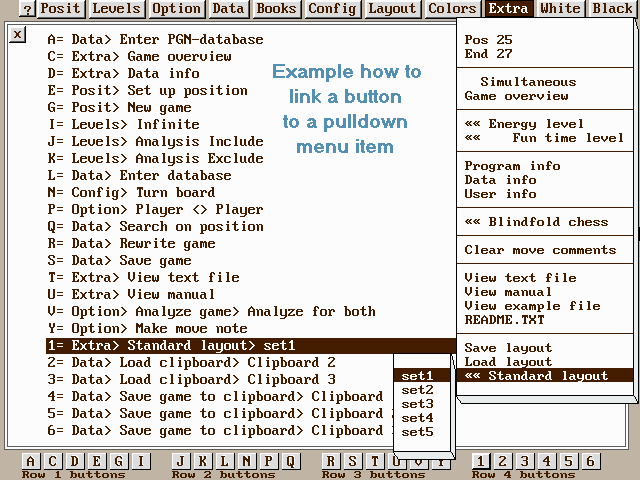Open the Levels menu

(x=117, y=9)
